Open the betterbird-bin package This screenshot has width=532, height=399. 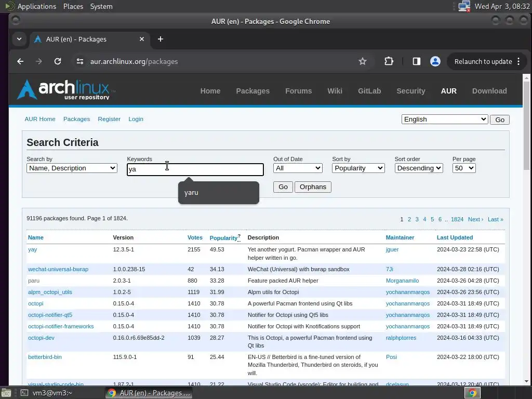45,357
